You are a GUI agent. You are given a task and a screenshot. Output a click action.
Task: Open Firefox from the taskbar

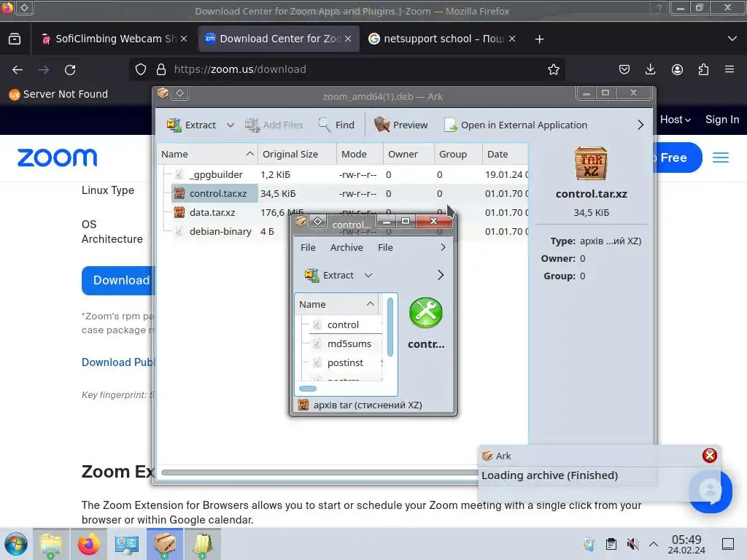click(88, 544)
